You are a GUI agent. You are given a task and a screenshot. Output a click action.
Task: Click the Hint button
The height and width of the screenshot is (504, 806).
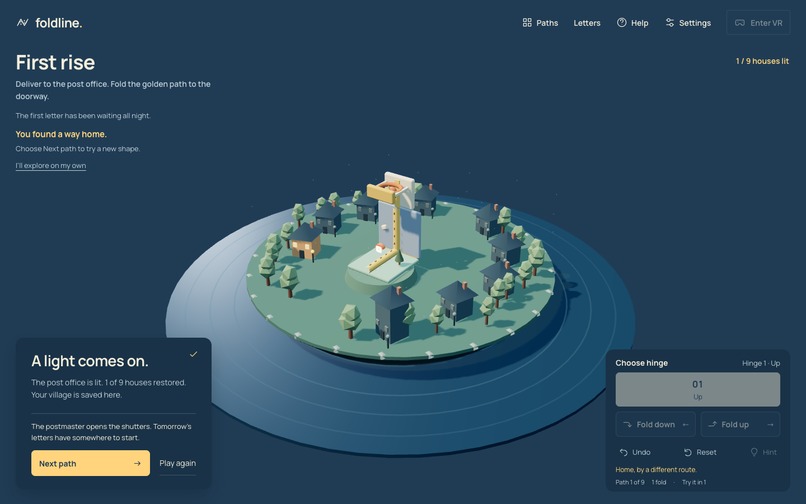pos(763,452)
